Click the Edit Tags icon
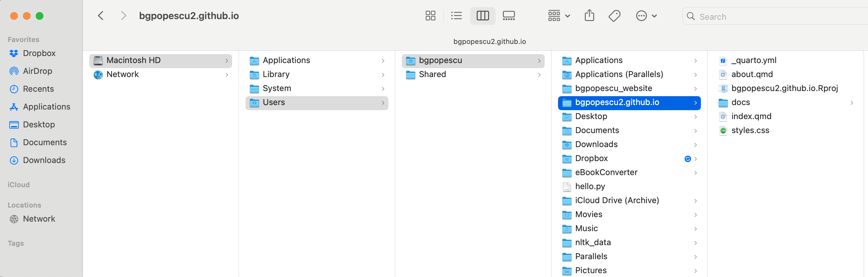This screenshot has height=277, width=868. click(614, 16)
